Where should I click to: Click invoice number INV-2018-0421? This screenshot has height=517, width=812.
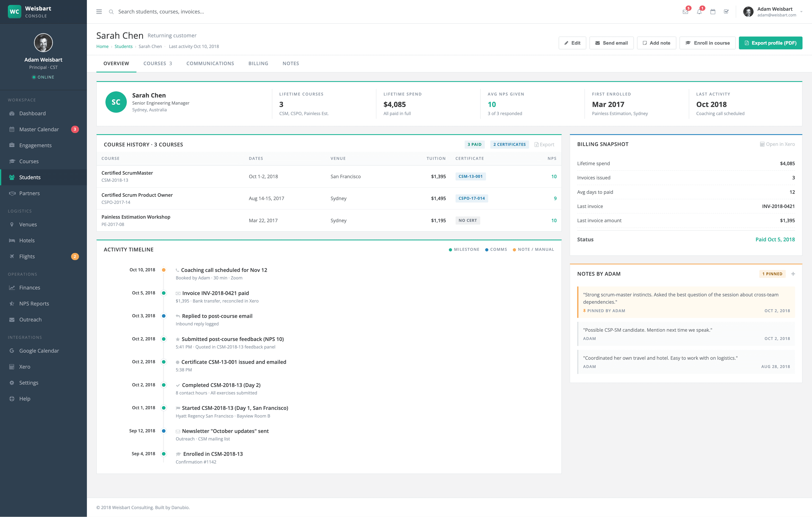(778, 206)
